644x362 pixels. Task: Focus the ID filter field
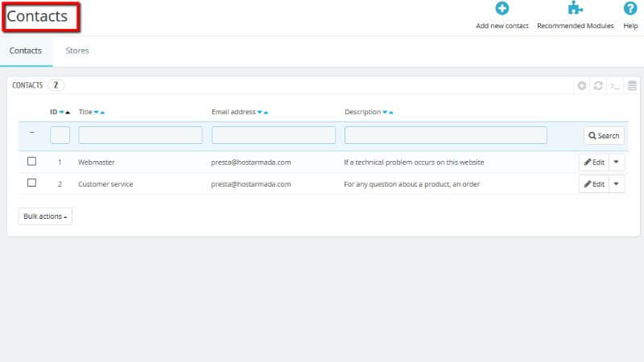click(x=60, y=135)
